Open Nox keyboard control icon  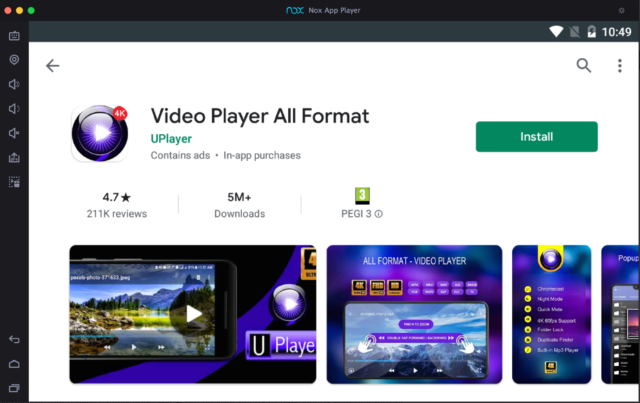click(14, 36)
